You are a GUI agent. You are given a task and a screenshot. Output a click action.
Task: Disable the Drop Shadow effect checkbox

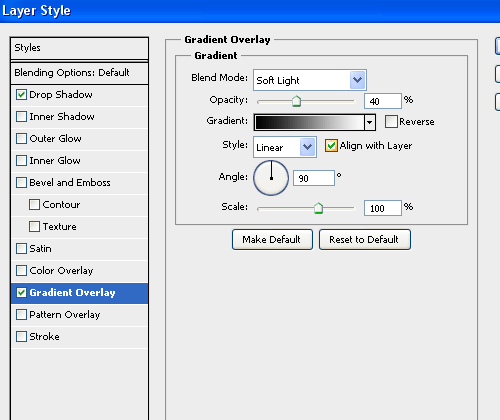(21, 95)
